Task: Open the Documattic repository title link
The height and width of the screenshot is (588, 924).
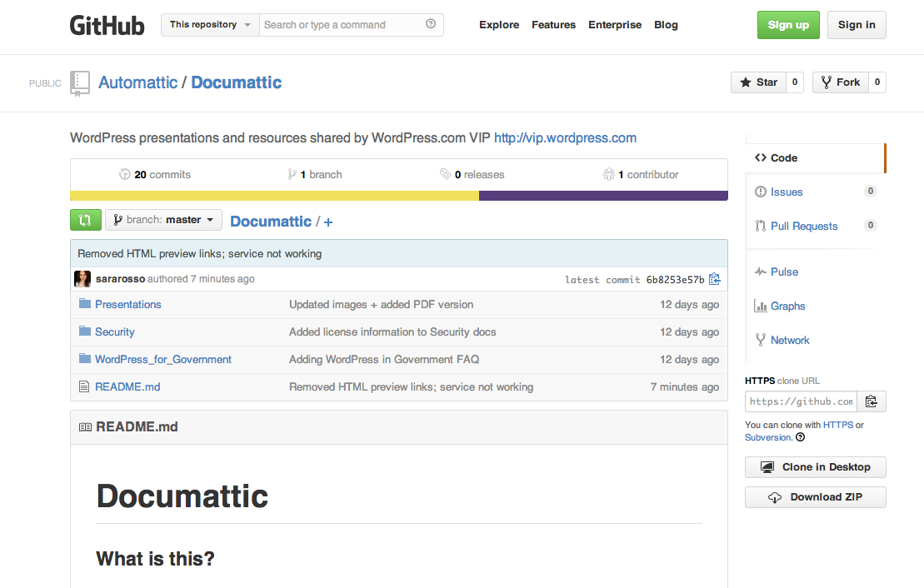Action: coord(237,82)
